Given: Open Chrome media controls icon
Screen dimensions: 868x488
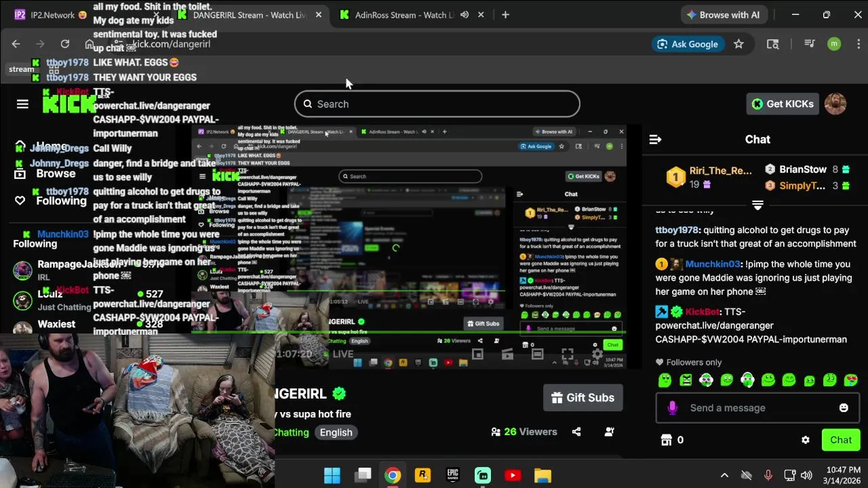Looking at the screenshot, I should click(x=809, y=44).
